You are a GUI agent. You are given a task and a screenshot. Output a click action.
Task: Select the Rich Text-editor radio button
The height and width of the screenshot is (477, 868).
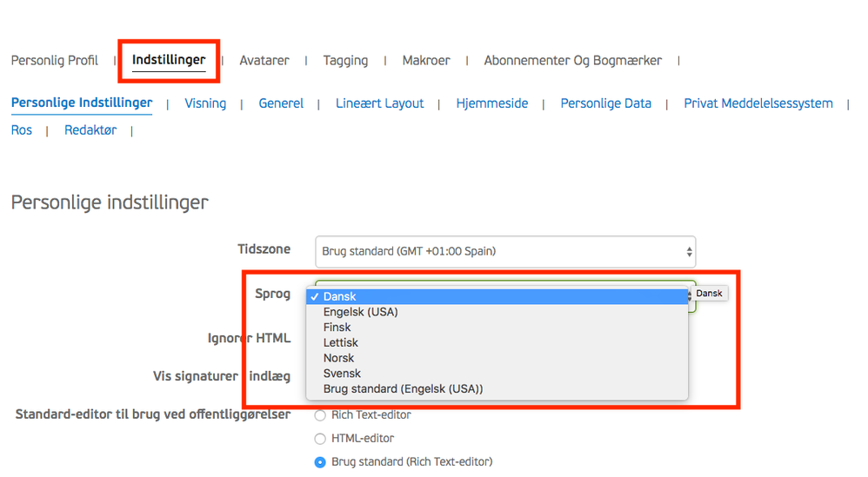[x=320, y=415]
